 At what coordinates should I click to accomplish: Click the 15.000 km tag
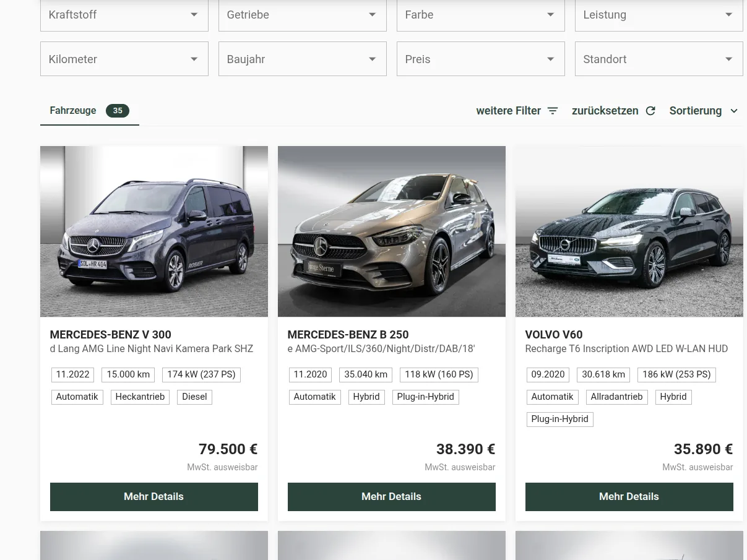tap(129, 374)
